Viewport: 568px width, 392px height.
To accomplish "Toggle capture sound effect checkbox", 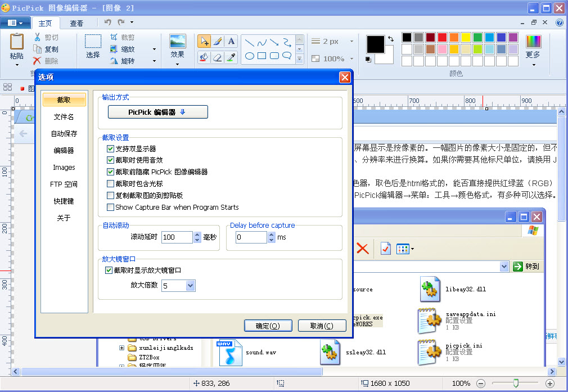I will [110, 160].
